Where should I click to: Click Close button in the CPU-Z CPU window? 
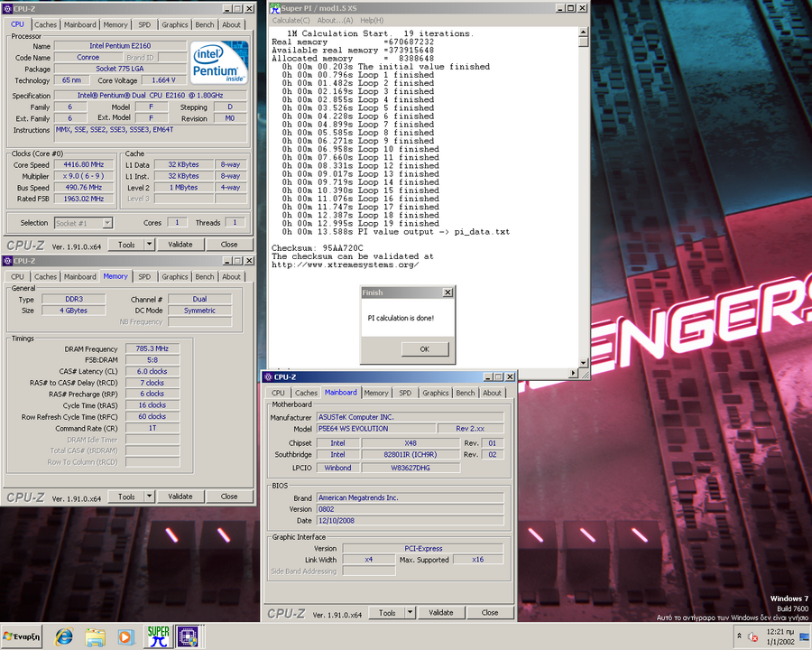[x=229, y=245]
